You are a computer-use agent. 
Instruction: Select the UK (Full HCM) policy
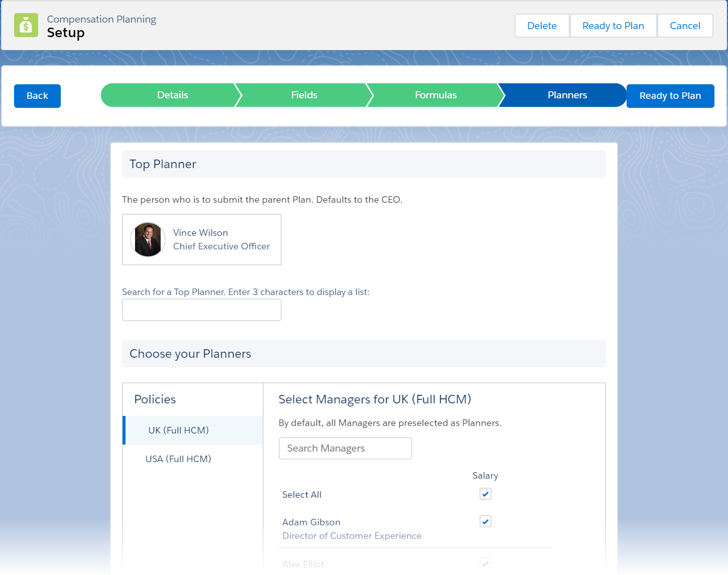(x=179, y=430)
